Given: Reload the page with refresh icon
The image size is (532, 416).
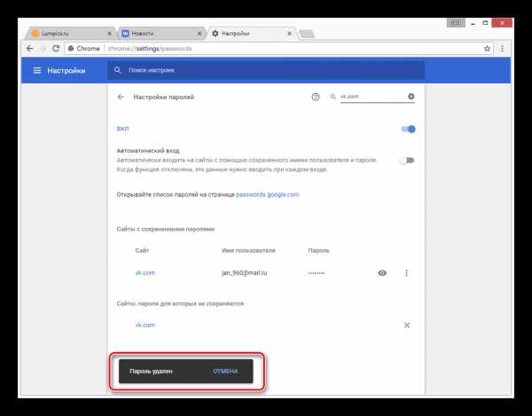Looking at the screenshot, I should click(56, 49).
